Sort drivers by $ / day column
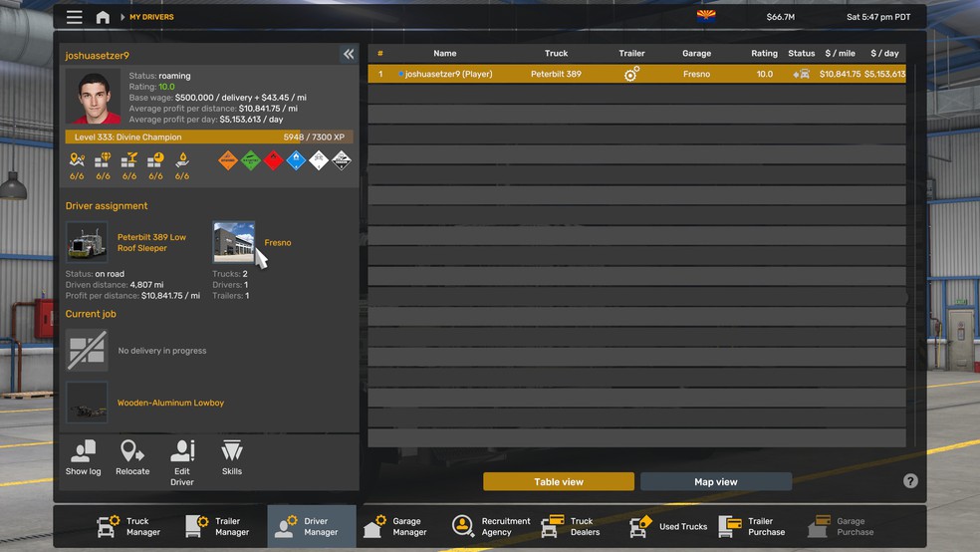 point(884,53)
